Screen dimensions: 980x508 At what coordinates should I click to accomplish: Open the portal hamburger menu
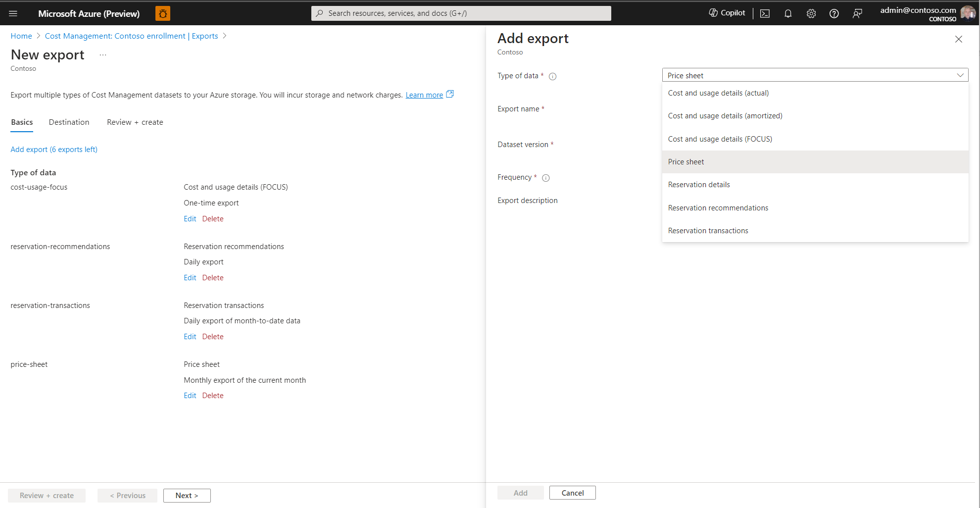13,13
